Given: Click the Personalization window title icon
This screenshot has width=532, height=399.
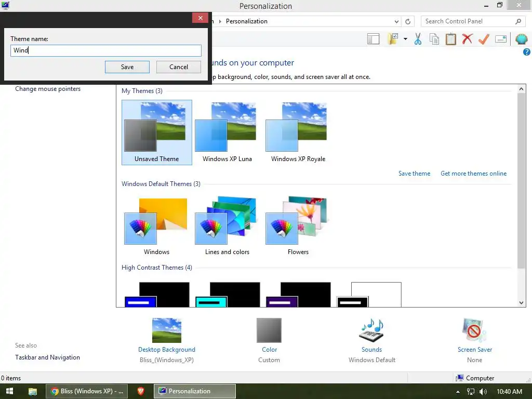Looking at the screenshot, I should [5, 5].
